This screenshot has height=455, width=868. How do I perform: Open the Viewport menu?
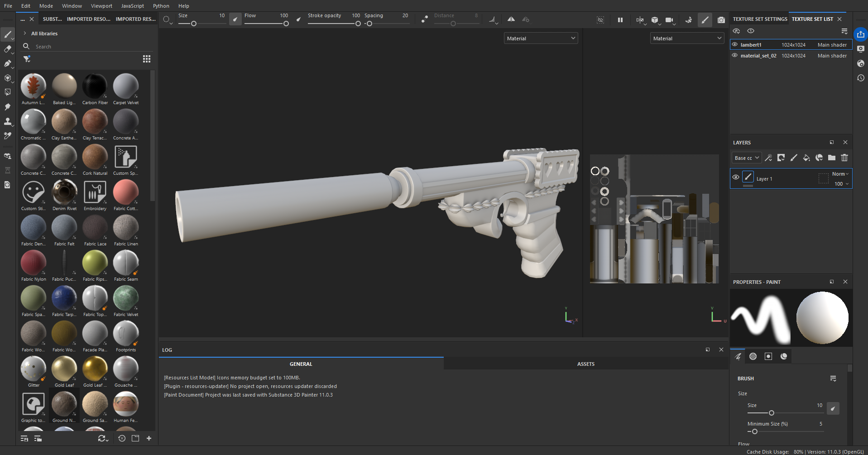tap(101, 6)
